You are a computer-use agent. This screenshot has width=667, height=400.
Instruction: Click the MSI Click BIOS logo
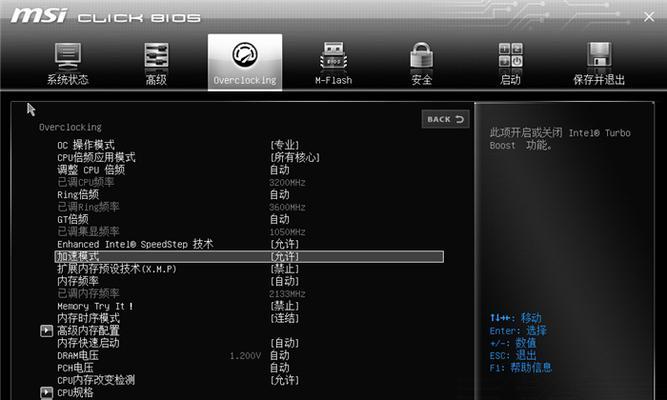point(105,16)
